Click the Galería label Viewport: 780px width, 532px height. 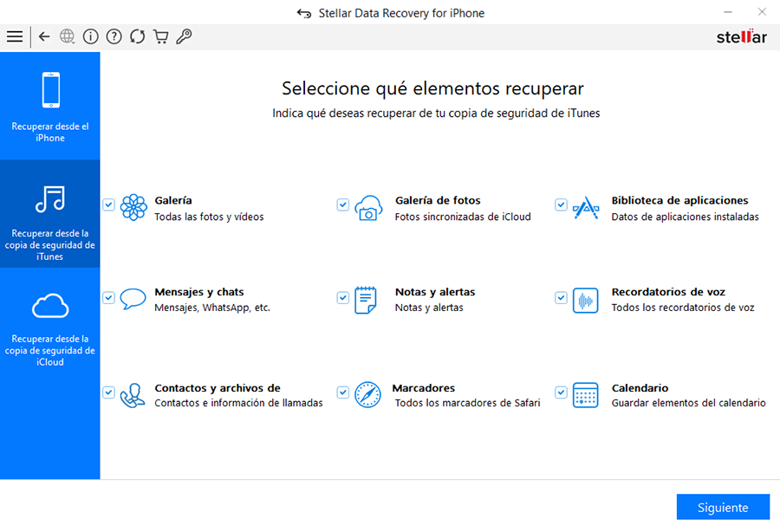click(x=173, y=200)
